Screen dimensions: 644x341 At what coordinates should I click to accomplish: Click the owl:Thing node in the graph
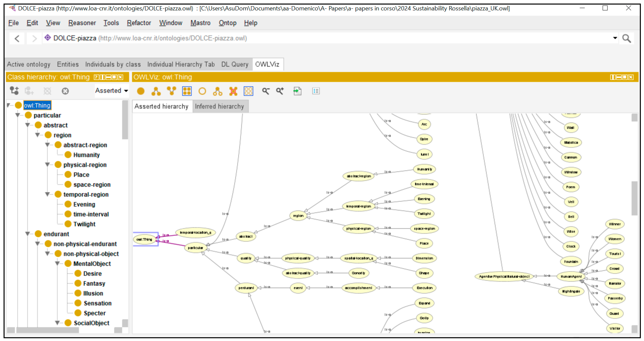(144, 240)
